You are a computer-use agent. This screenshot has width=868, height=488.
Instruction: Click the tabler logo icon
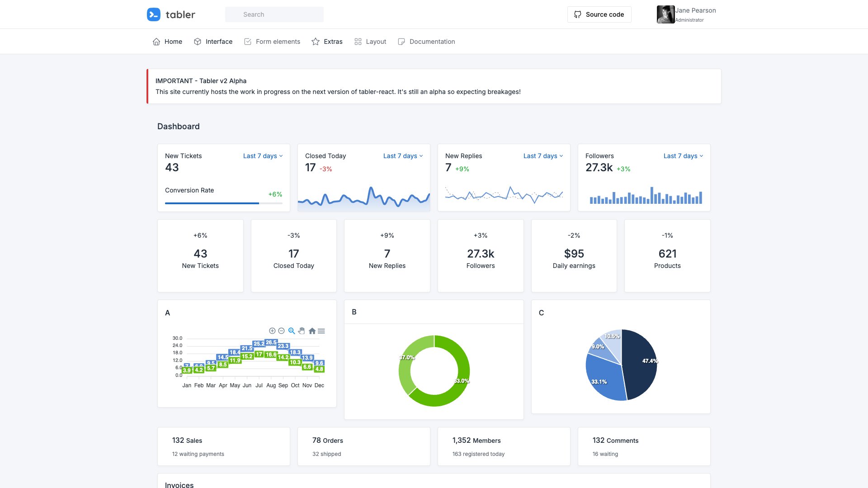[154, 14]
